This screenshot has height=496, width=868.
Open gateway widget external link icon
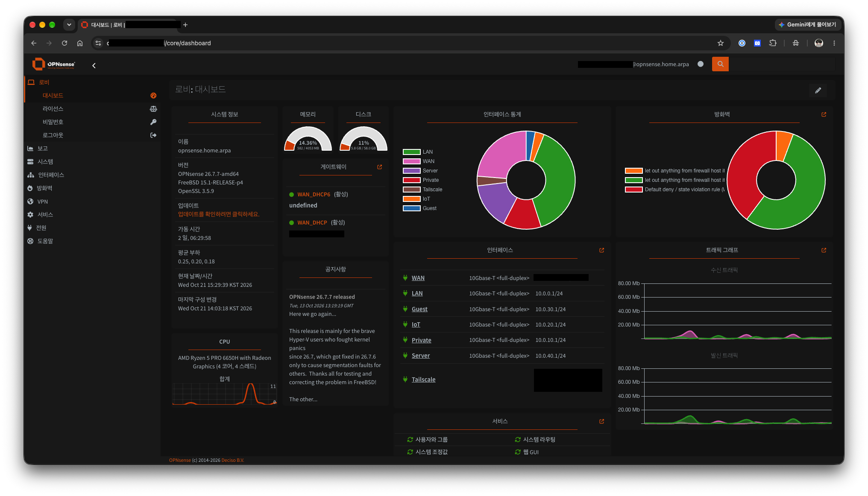[x=379, y=167]
